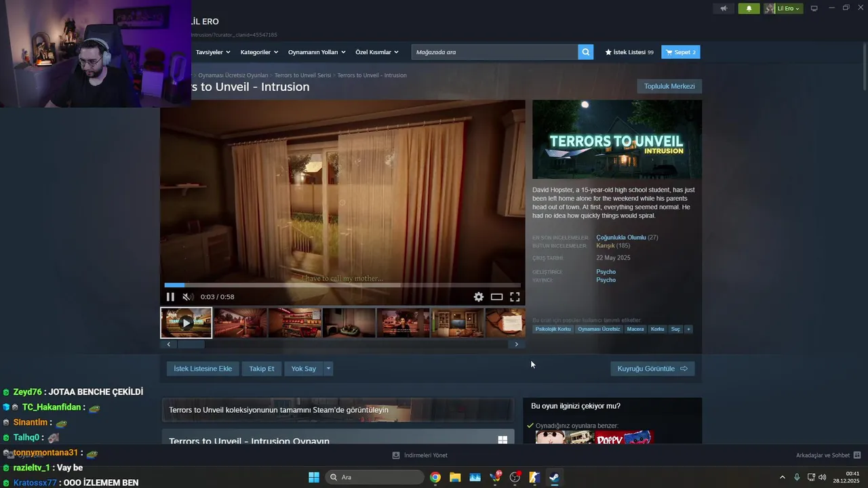Open the Windows Start menu
The image size is (868, 488).
pos(314,477)
